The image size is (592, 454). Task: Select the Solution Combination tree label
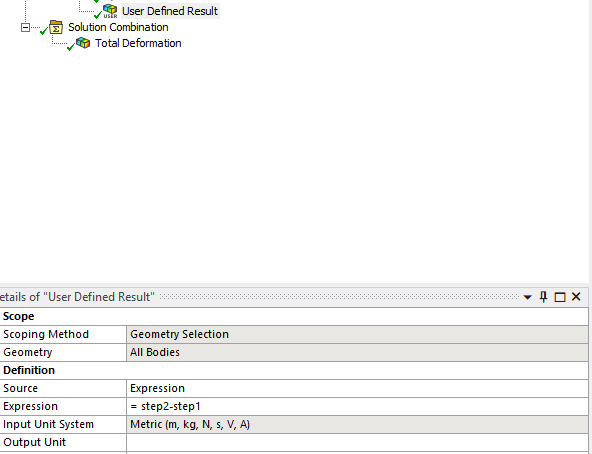[x=118, y=27]
